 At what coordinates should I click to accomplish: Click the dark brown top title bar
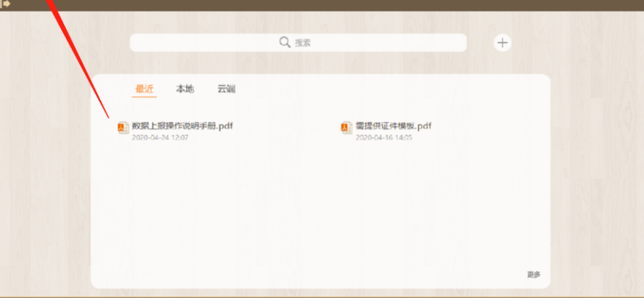click(x=322, y=5)
